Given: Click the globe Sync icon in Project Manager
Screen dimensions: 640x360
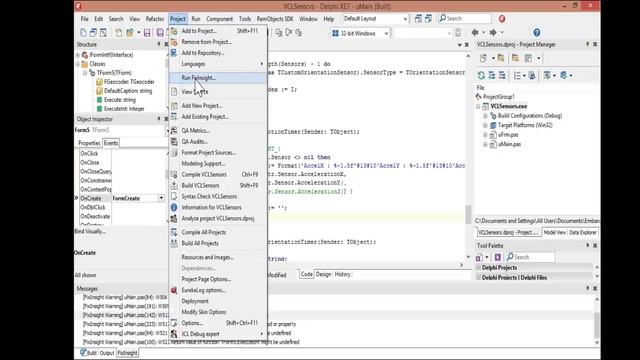Looking at the screenshot, I should click(532, 76).
